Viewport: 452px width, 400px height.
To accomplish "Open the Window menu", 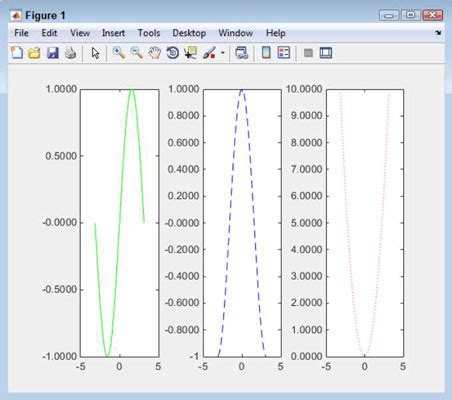I will (x=236, y=33).
